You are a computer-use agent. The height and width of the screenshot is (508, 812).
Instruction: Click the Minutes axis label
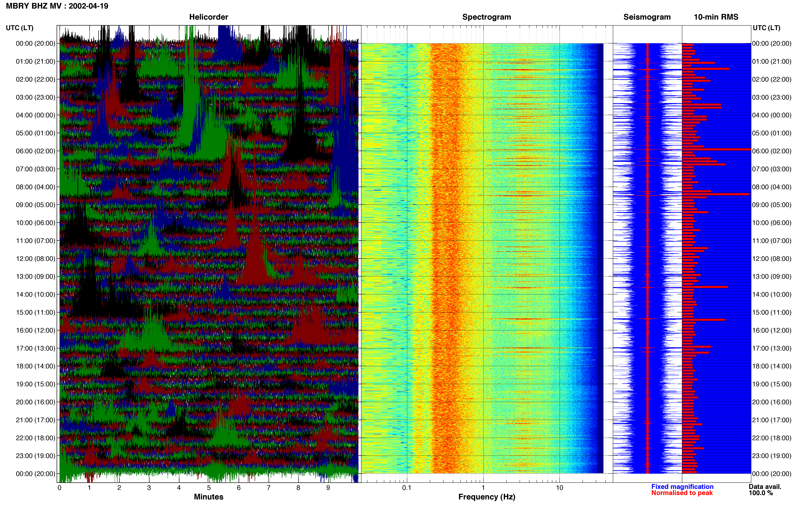click(209, 497)
